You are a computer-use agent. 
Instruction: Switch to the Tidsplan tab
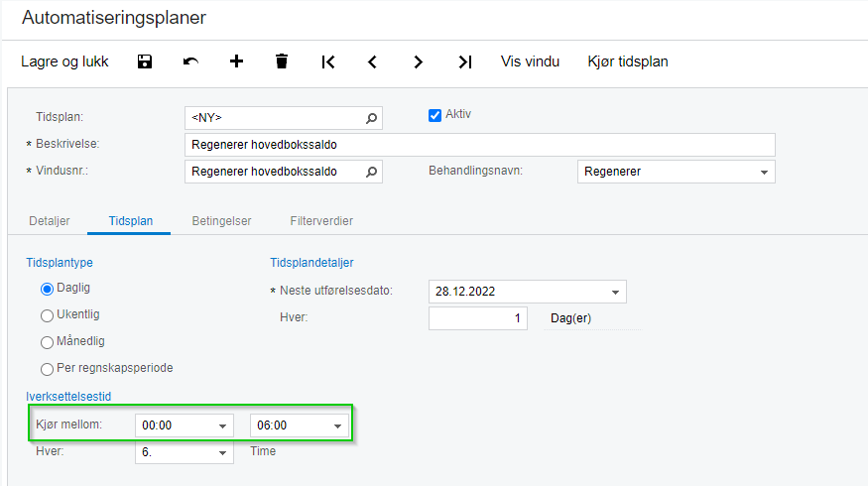point(131,221)
